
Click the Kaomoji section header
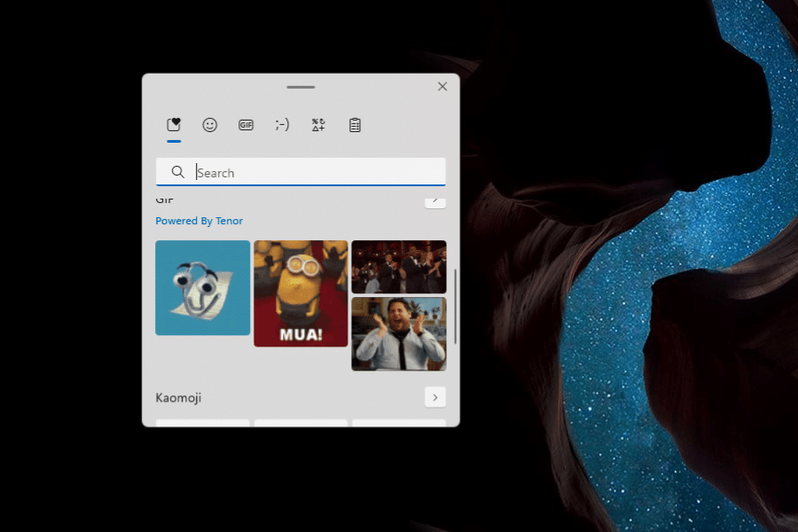pos(179,397)
